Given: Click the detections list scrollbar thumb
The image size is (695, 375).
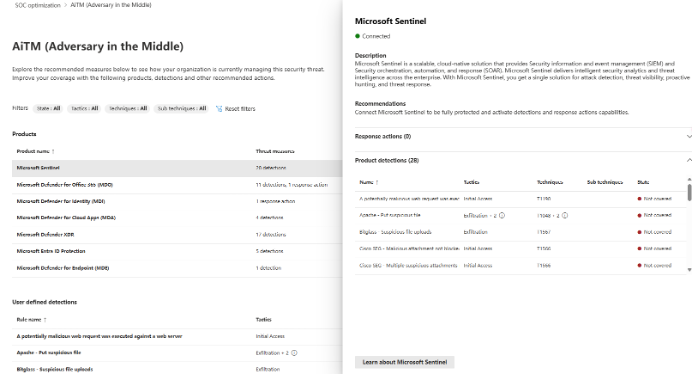Looking at the screenshot, I should pos(689,192).
